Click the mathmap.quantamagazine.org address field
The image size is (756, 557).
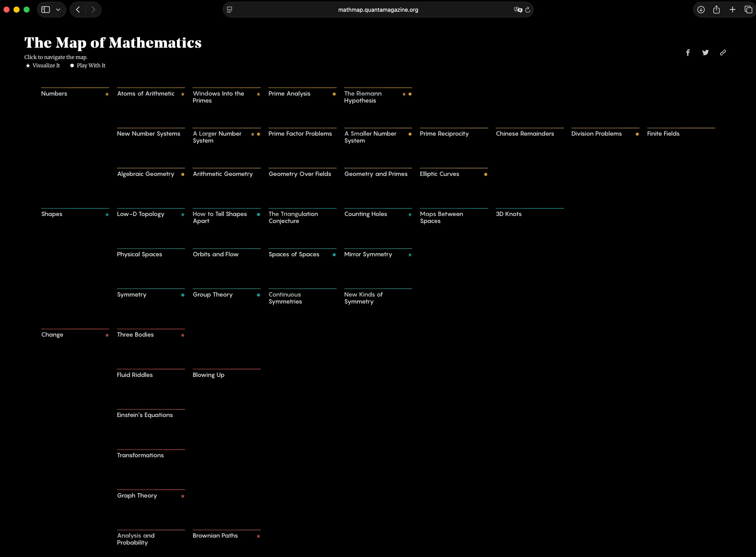point(378,10)
